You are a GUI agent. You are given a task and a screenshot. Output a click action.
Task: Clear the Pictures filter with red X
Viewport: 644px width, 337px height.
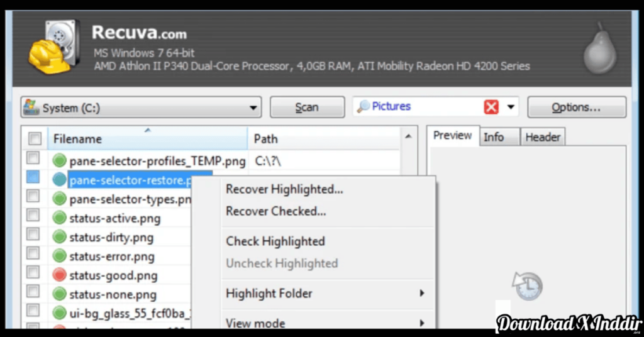[491, 108]
